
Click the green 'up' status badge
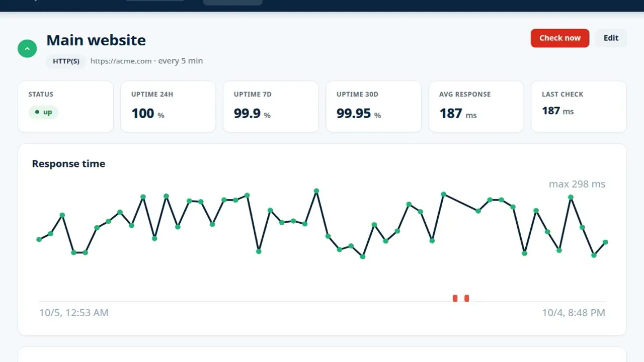point(43,112)
